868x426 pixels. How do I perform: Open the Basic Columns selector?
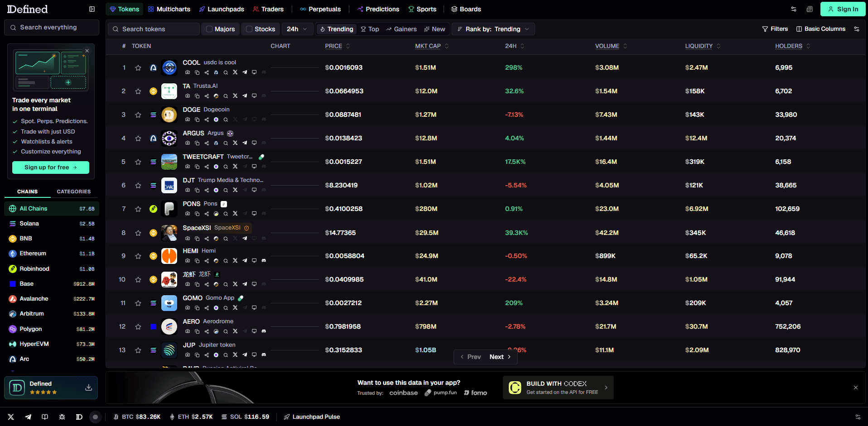coord(821,29)
